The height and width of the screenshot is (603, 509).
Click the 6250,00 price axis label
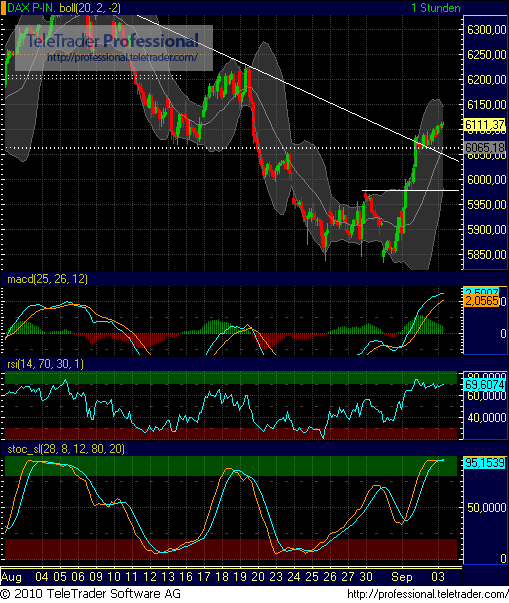(x=486, y=55)
